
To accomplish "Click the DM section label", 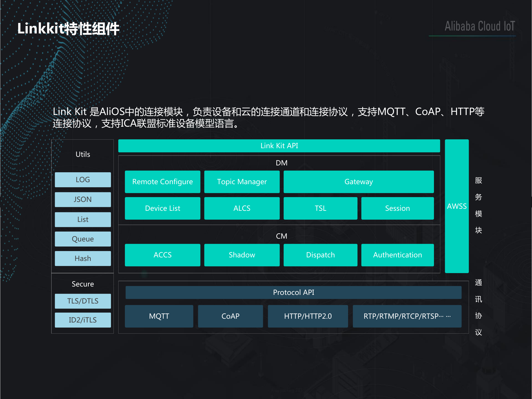I will 281,163.
